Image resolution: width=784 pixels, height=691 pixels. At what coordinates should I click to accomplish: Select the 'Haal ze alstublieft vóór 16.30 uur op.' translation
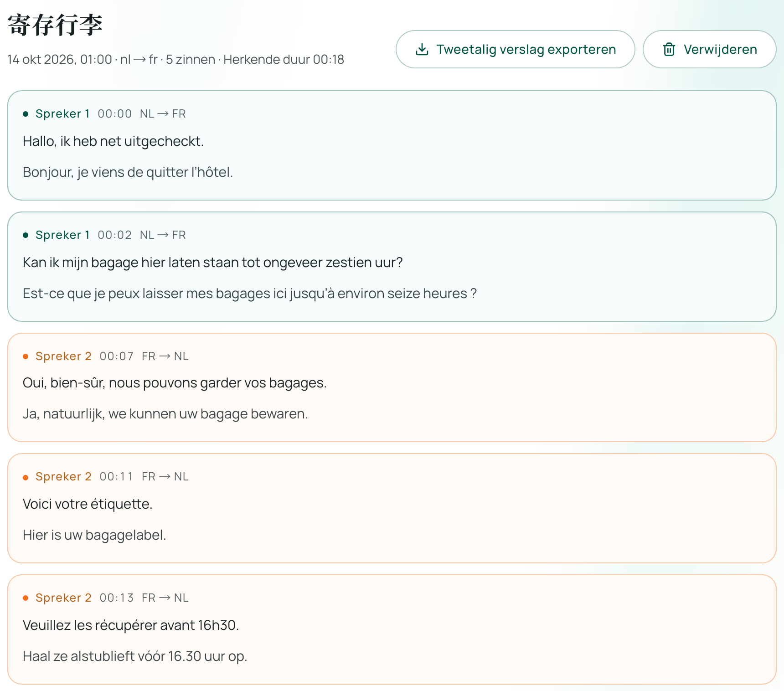coord(135,656)
